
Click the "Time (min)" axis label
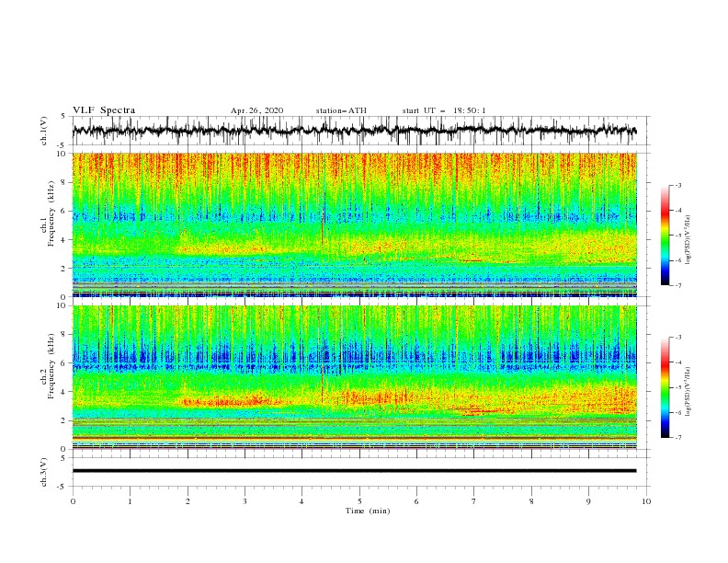point(368,511)
